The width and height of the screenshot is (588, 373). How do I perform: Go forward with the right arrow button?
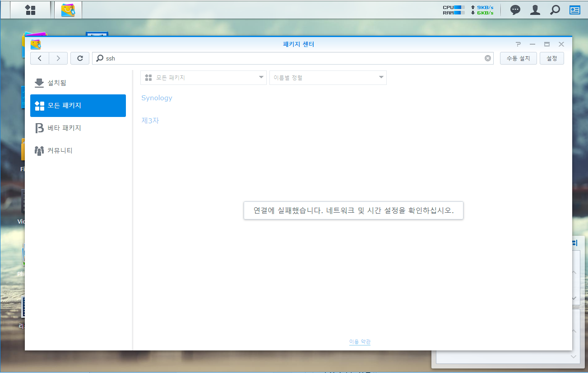(x=58, y=58)
